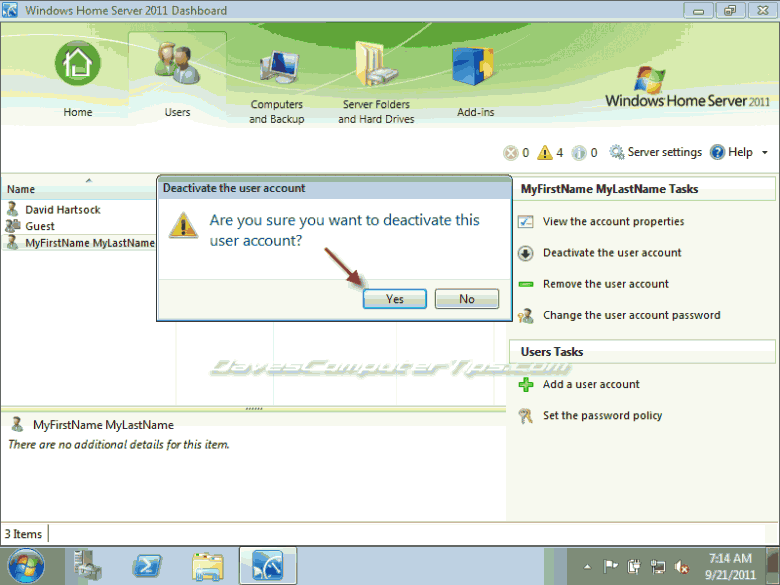This screenshot has height=585, width=780.
Task: Confirm deactivation with the Yes button
Action: pos(394,299)
